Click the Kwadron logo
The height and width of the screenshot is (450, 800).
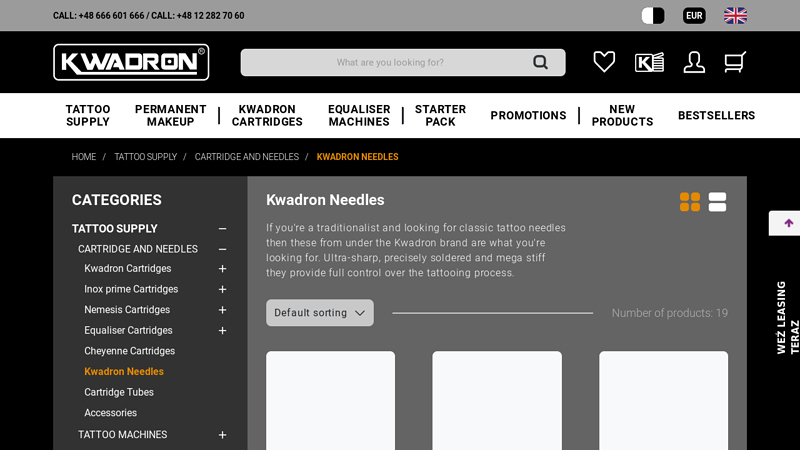131,62
